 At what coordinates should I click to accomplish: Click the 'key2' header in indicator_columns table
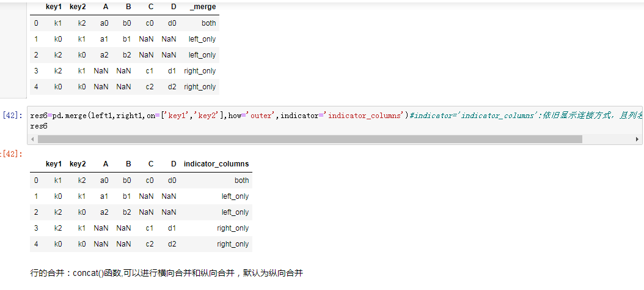coord(78,164)
